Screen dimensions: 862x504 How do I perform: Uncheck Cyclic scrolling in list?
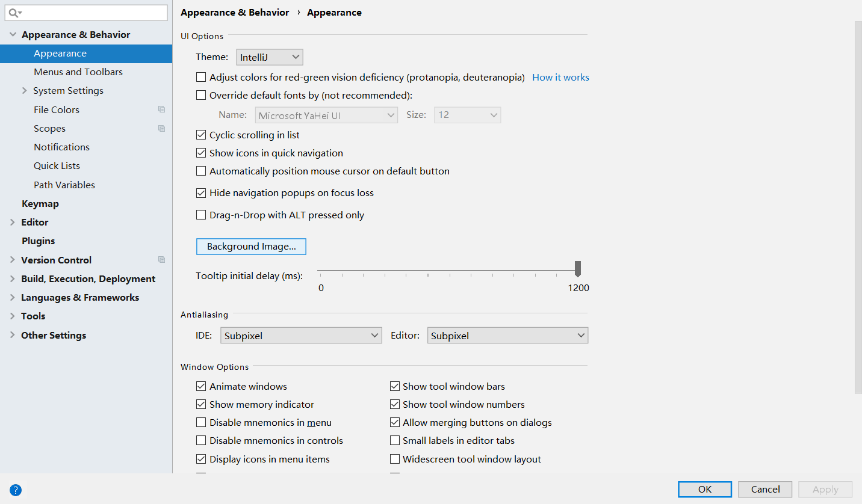pos(201,135)
